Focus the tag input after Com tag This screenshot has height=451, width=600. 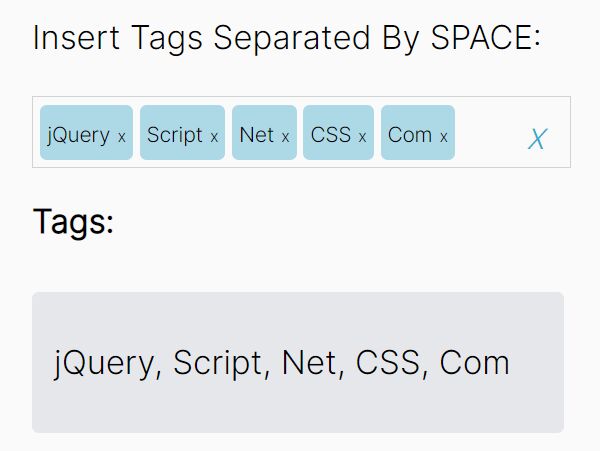[488, 132]
